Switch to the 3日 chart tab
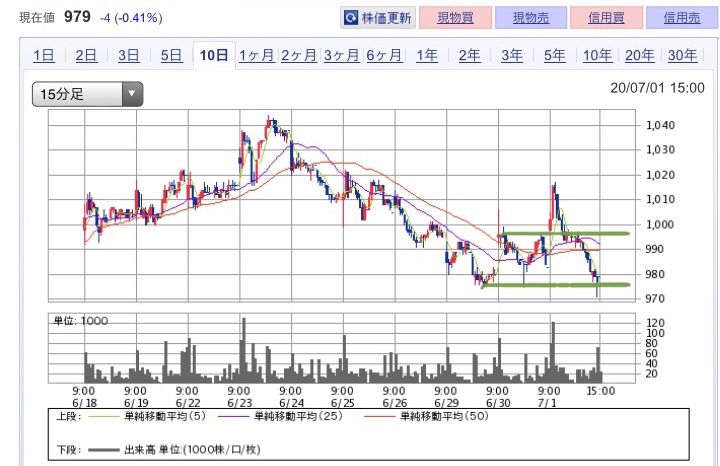720x466 pixels. tap(129, 56)
